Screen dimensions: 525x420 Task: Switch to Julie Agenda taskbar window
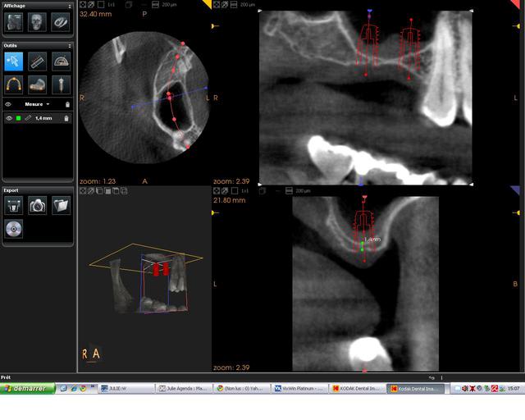(184, 389)
